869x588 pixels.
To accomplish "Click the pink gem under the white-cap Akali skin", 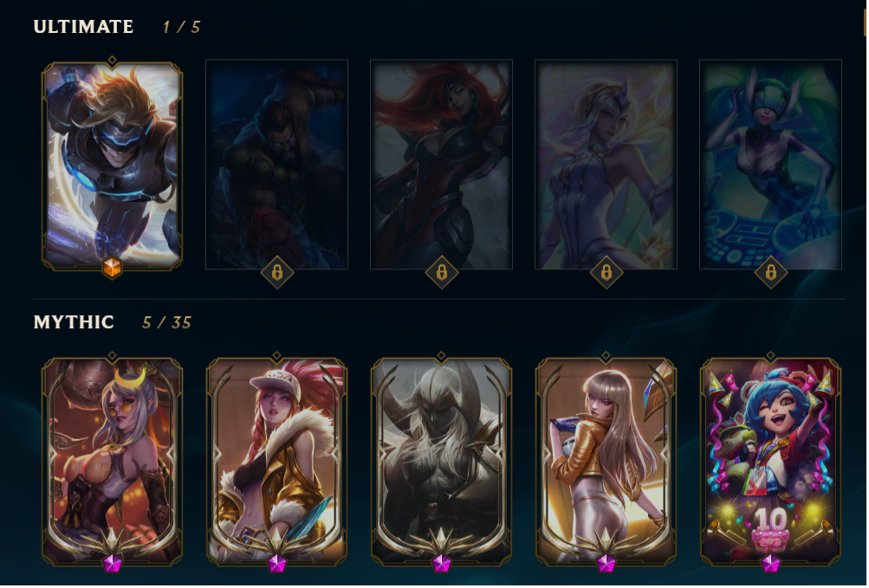I will [277, 564].
